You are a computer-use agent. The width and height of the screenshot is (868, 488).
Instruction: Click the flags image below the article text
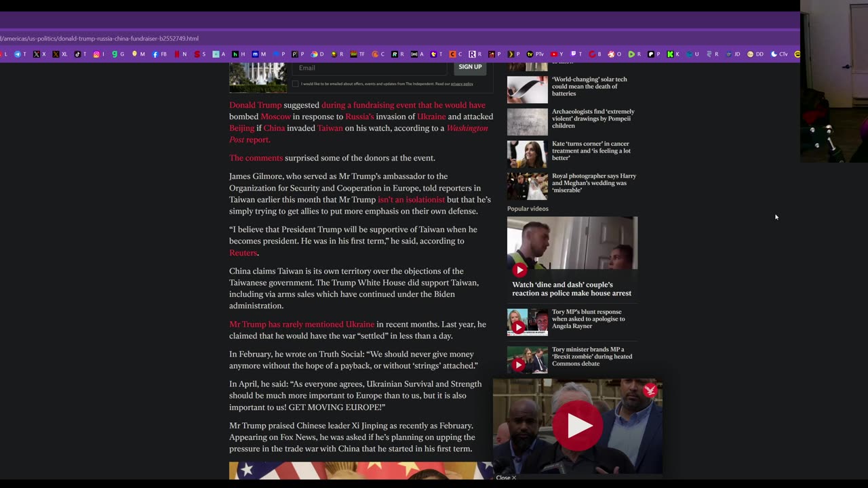[x=361, y=471]
